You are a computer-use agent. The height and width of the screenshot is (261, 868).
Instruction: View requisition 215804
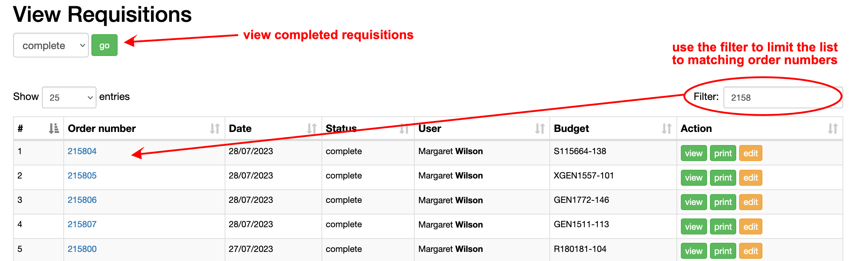click(x=694, y=153)
